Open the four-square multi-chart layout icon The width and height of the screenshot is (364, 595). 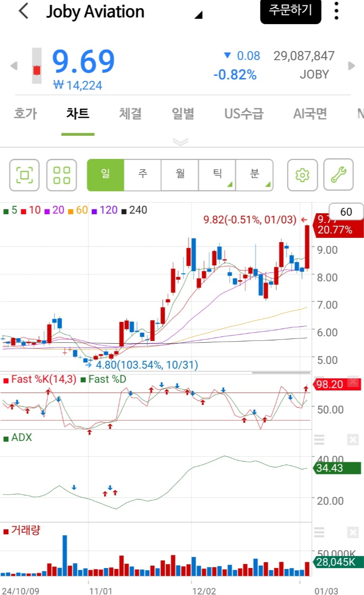[62, 175]
